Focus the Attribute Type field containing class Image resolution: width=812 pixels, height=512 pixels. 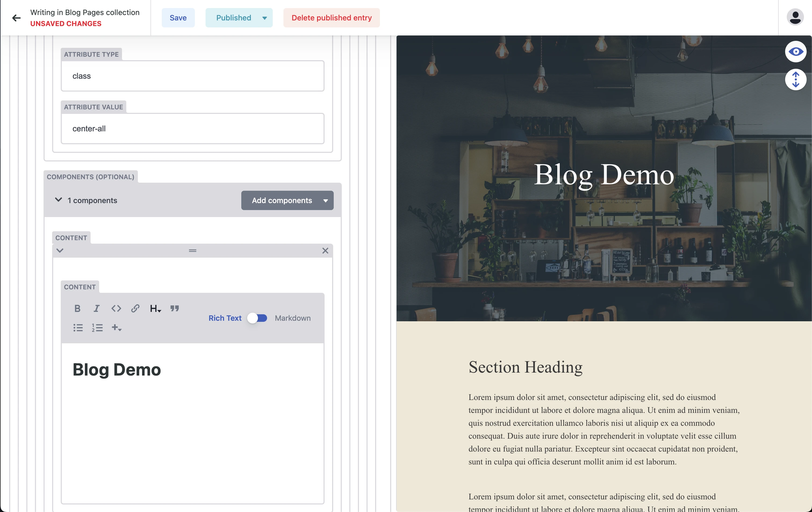coord(193,76)
